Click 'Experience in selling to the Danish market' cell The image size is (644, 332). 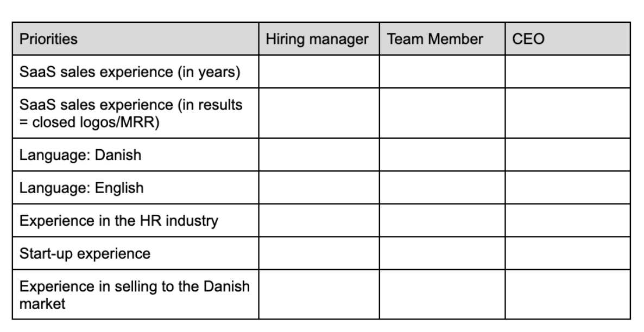click(134, 295)
